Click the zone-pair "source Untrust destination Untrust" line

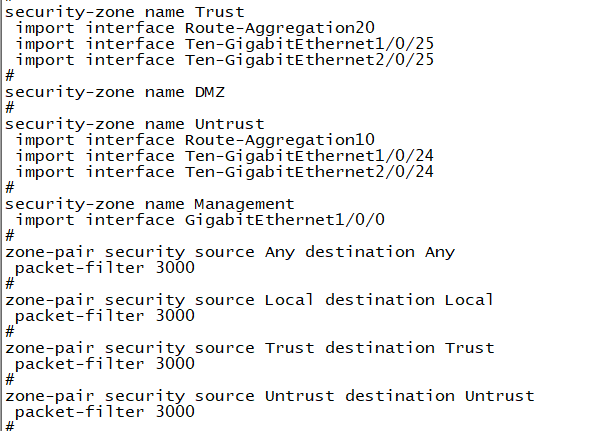pos(270,395)
